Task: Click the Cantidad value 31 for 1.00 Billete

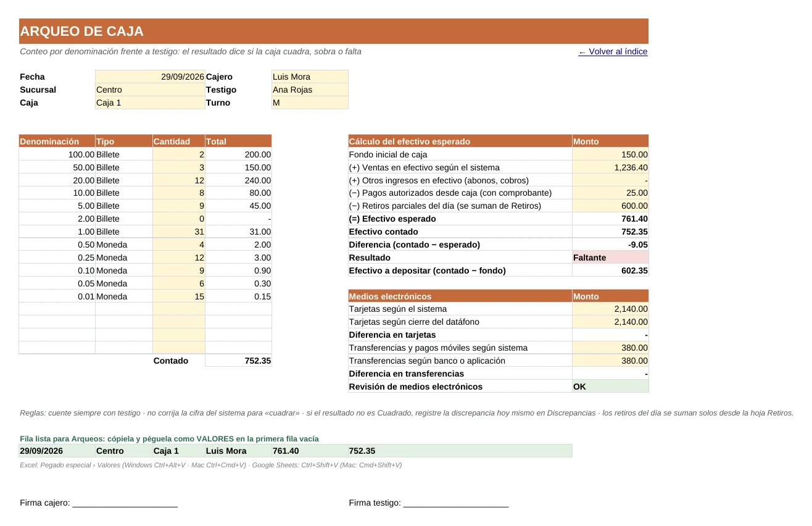Action: coord(178,232)
